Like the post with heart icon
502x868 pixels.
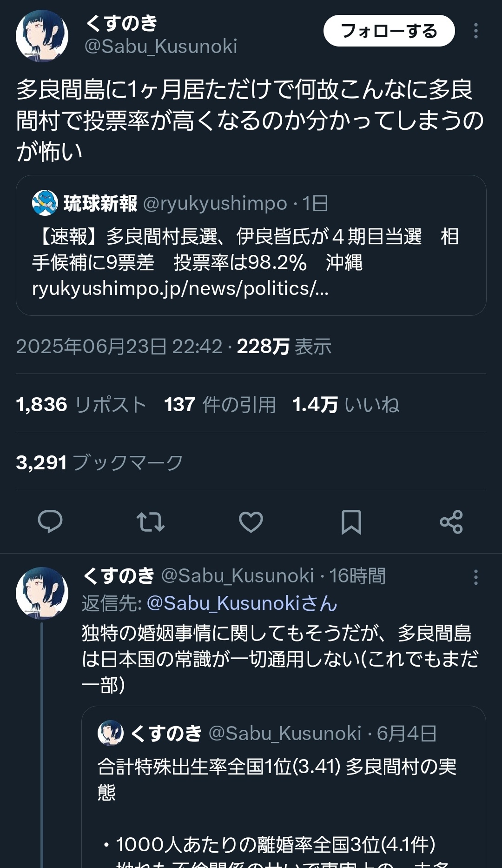pos(251,521)
